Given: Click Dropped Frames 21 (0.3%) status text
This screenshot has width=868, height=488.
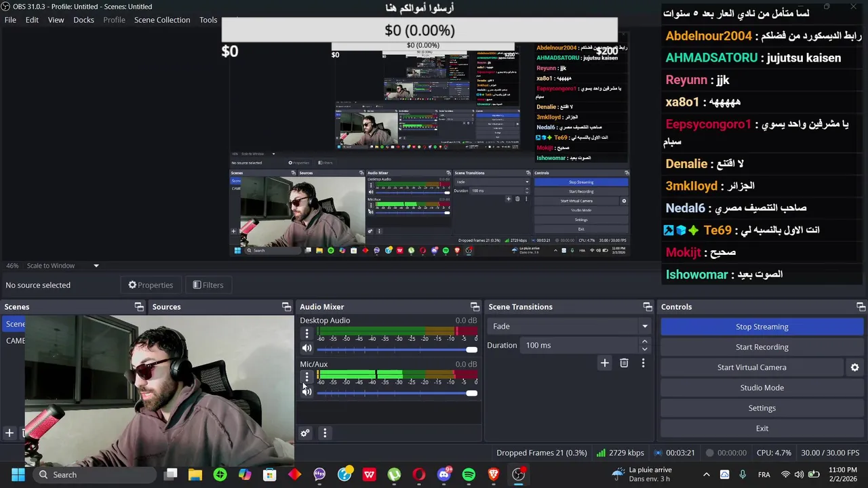Looking at the screenshot, I should tap(541, 453).
